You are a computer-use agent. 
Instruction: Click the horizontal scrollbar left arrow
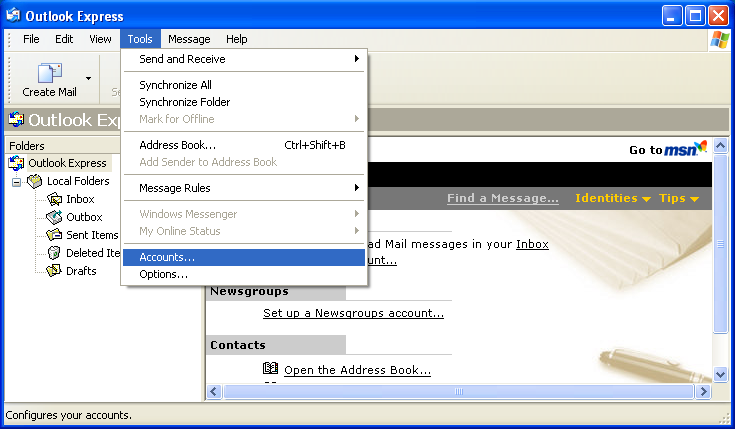tap(214, 391)
